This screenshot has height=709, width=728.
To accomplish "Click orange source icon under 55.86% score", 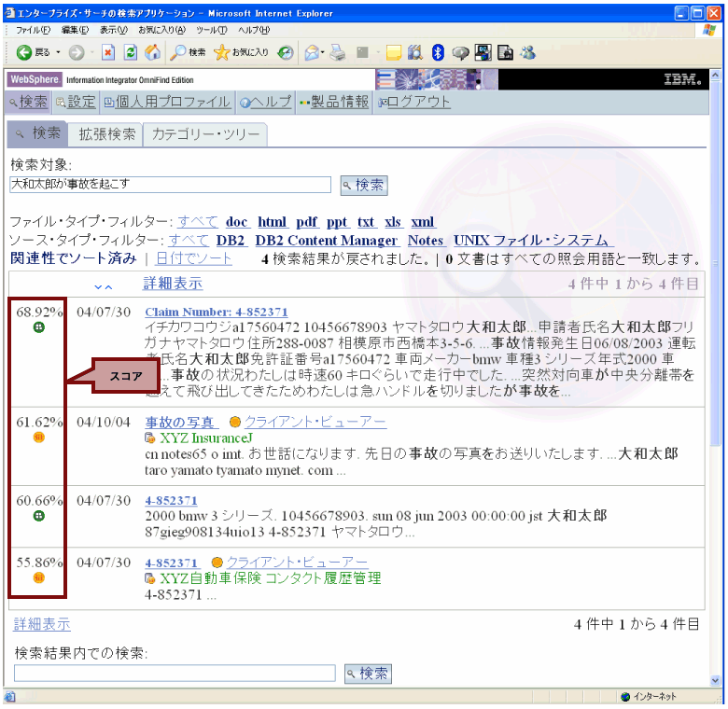I will pos(39,577).
